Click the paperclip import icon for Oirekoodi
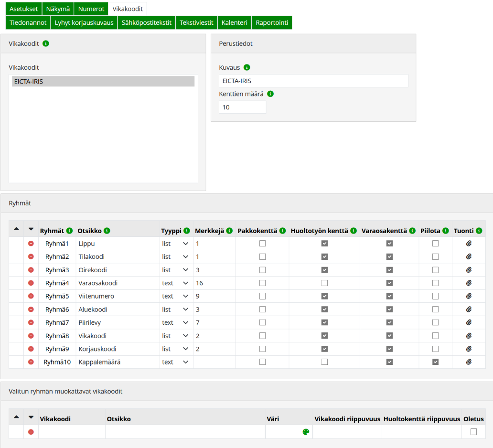Screen dimensions: 493x448 [x=469, y=270]
